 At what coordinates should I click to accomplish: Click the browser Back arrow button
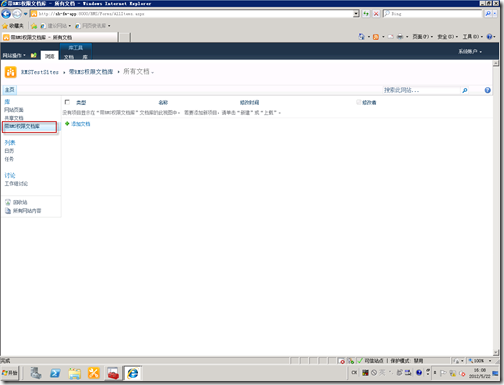click(6, 14)
